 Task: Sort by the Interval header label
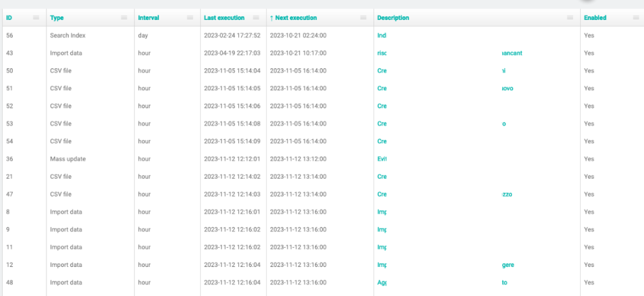pos(148,18)
